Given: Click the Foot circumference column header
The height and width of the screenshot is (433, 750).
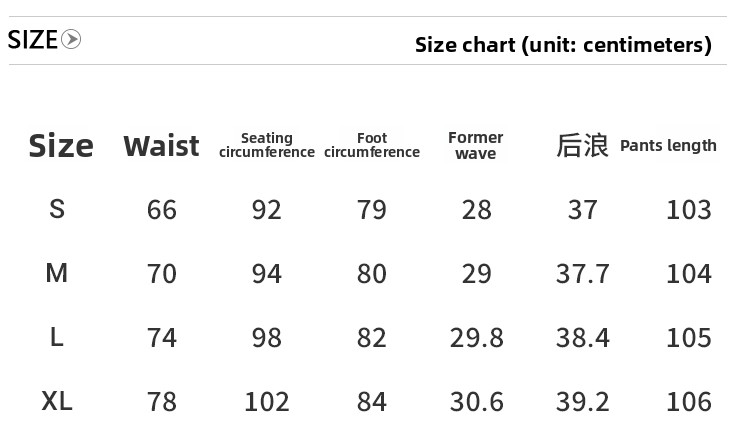Looking at the screenshot, I should (372, 146).
